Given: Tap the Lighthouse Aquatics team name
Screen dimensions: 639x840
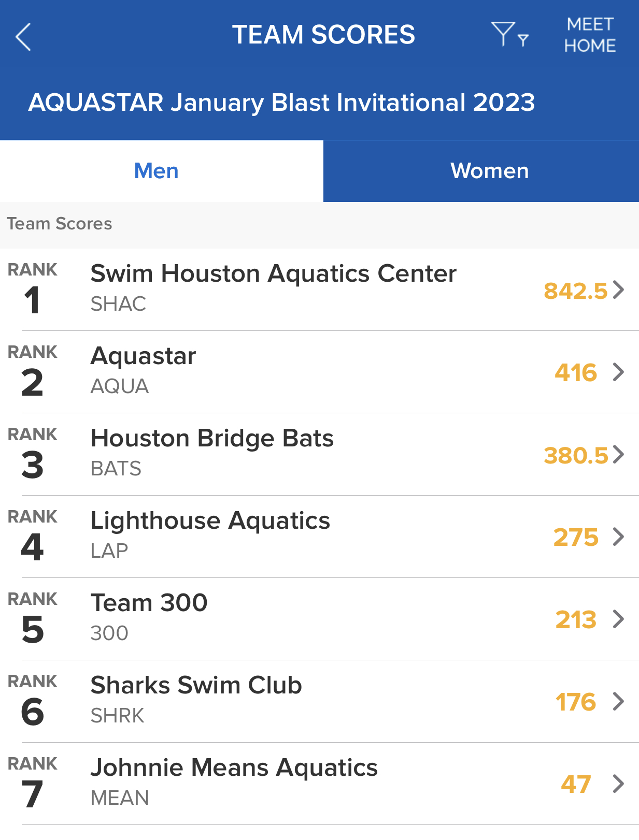Looking at the screenshot, I should click(x=210, y=521).
